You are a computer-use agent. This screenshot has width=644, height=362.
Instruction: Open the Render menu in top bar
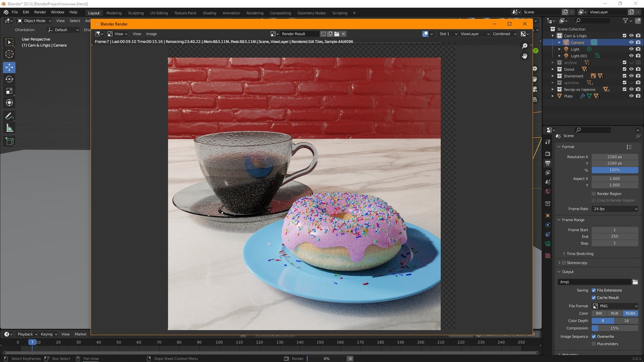point(40,12)
